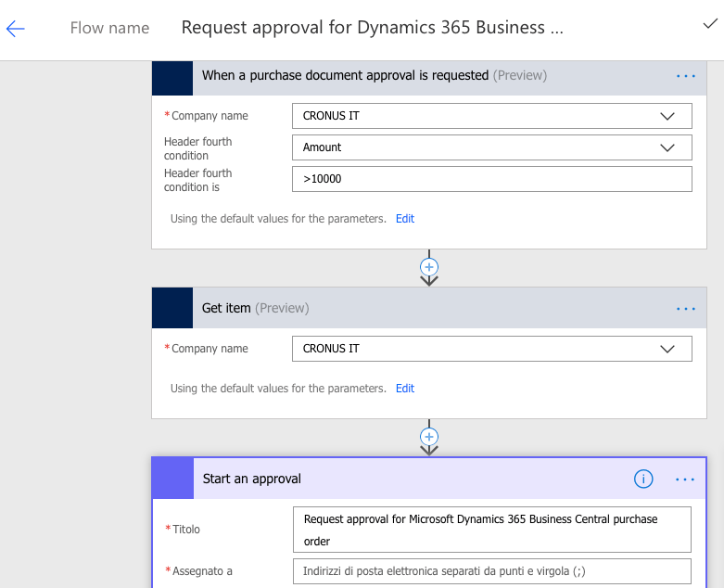Click the Assegnato a email field
The width and height of the screenshot is (724, 588).
click(491, 570)
